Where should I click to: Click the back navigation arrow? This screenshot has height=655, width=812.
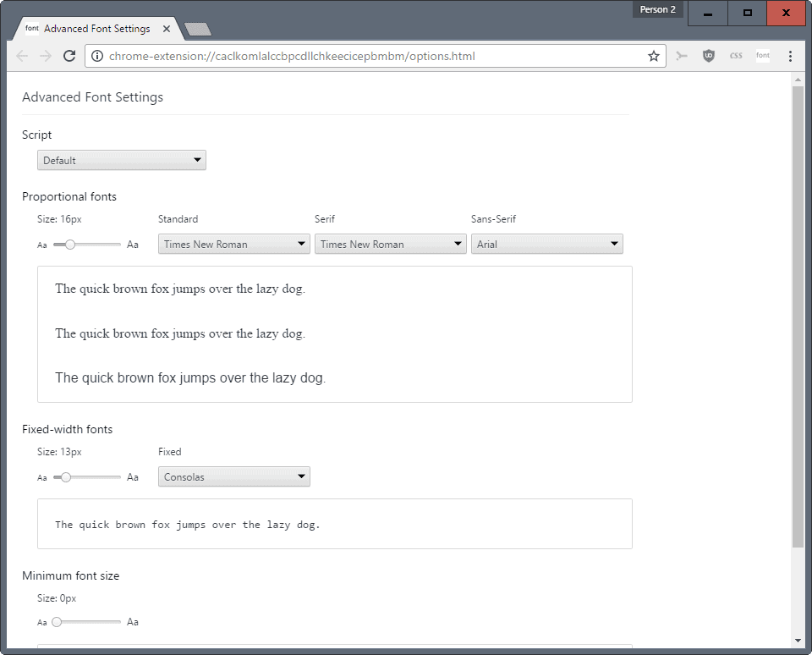23,55
